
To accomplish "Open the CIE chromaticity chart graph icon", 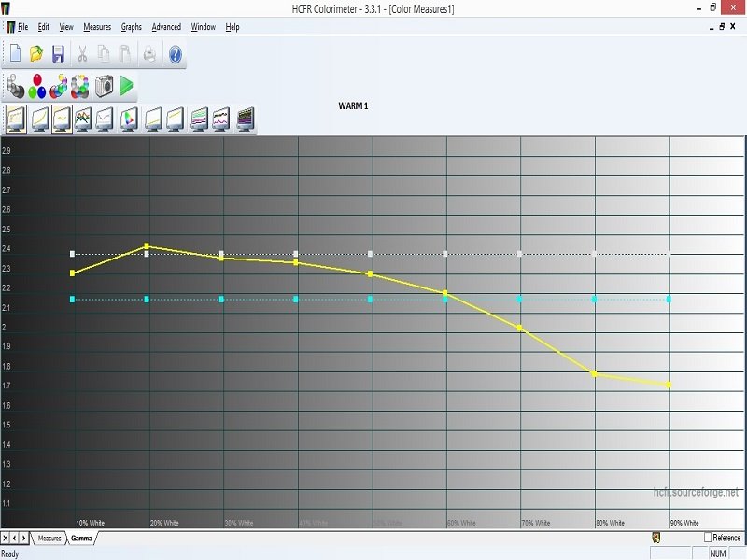I will click(x=129, y=119).
